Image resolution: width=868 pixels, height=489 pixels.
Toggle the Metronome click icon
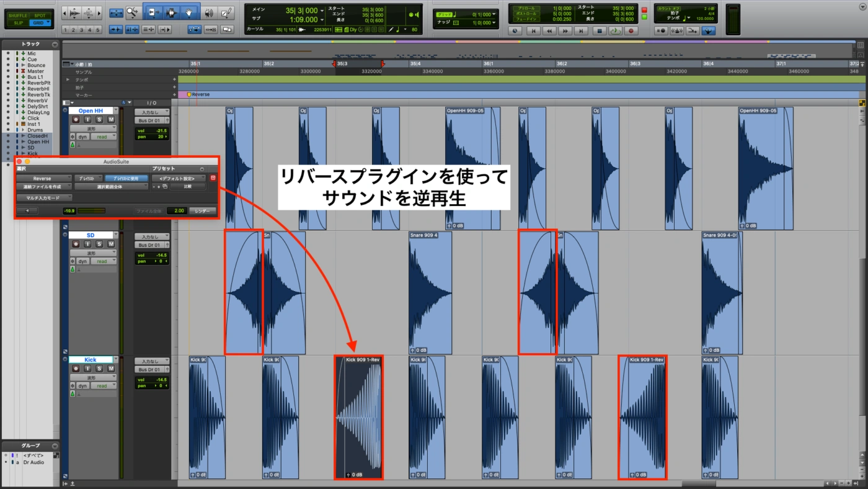click(x=677, y=30)
